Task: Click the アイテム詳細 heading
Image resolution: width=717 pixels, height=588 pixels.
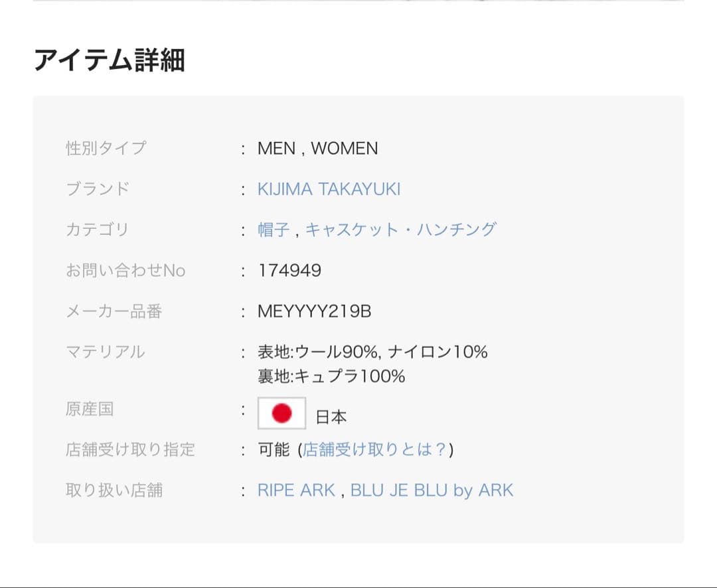Action: coord(109,60)
